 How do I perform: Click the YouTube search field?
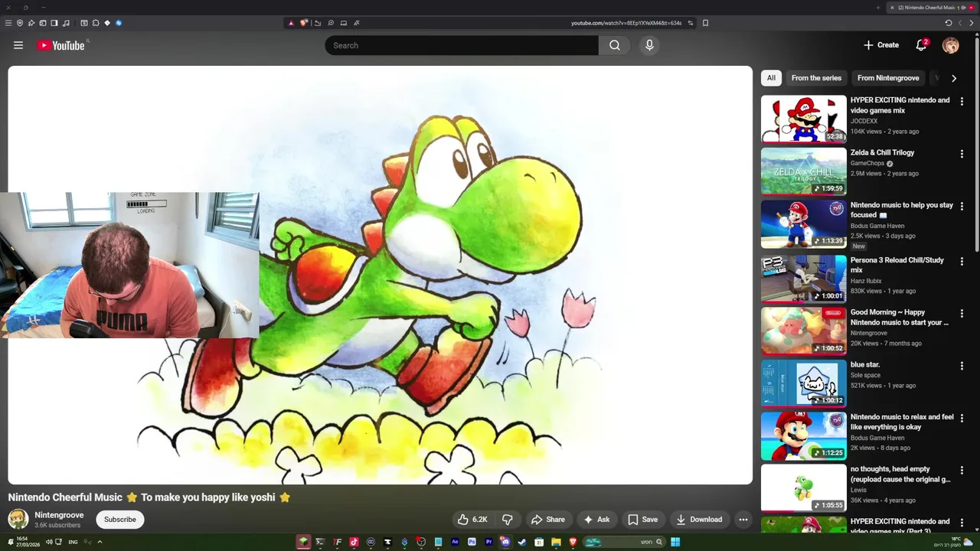462,45
